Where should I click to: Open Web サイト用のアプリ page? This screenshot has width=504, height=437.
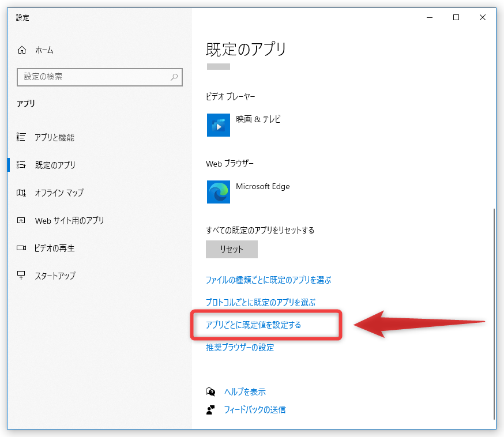point(69,220)
